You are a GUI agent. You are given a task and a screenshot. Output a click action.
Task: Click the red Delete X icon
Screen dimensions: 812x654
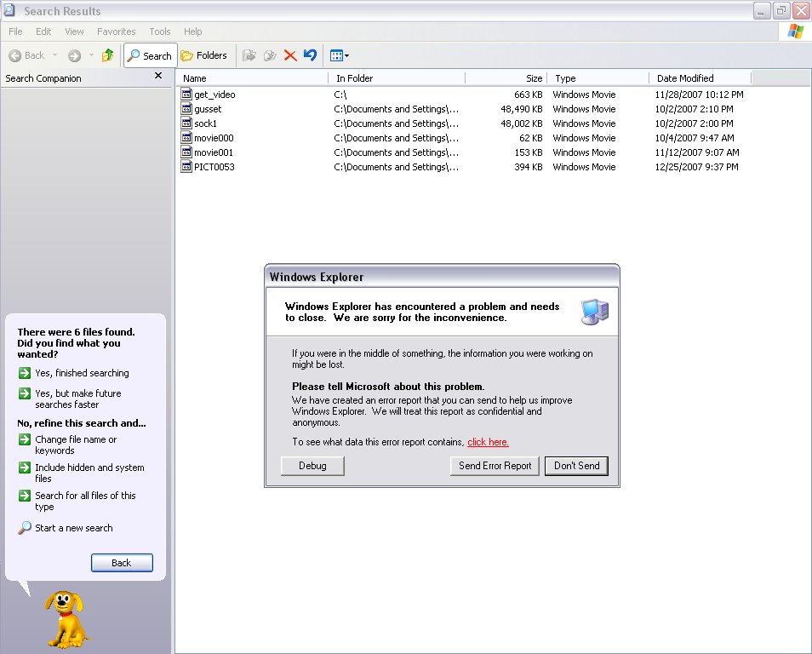coord(290,55)
